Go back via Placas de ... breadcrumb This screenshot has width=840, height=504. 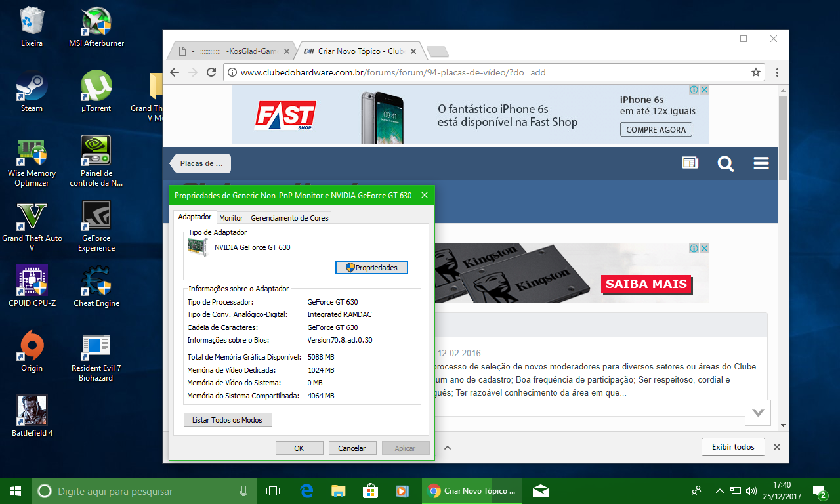tap(201, 163)
